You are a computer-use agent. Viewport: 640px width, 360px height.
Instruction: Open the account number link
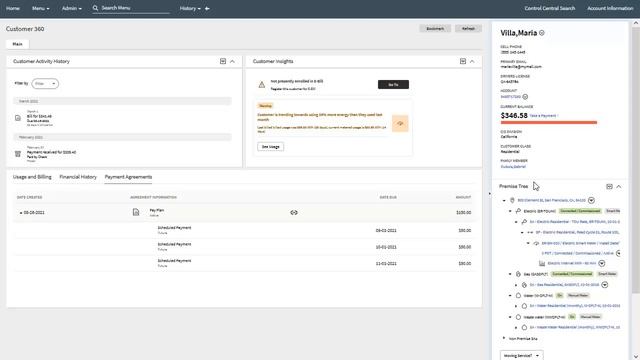tap(511, 97)
